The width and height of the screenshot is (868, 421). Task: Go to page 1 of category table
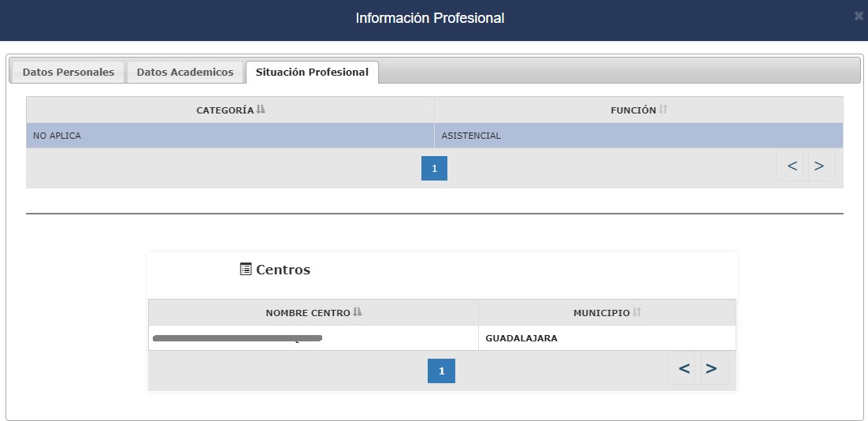point(434,169)
